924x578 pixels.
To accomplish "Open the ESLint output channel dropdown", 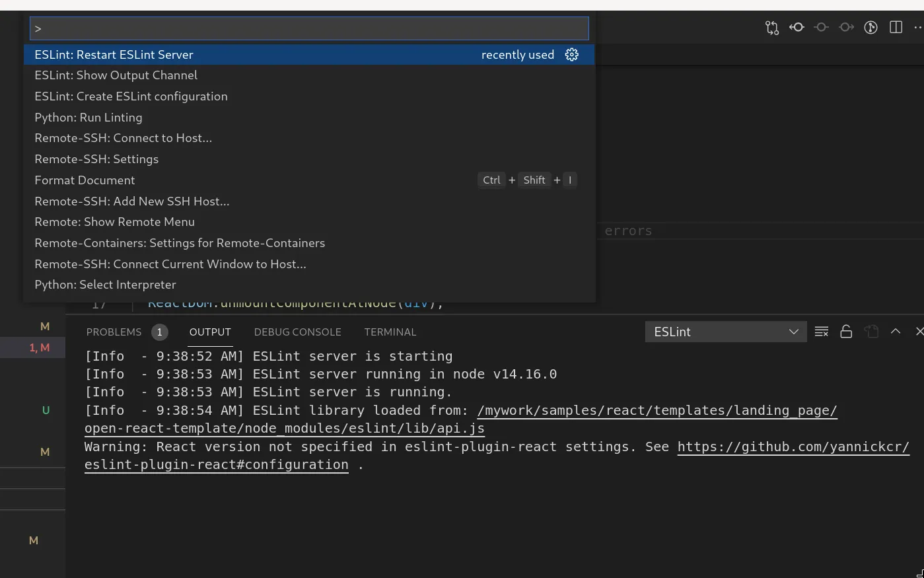I will (x=726, y=332).
